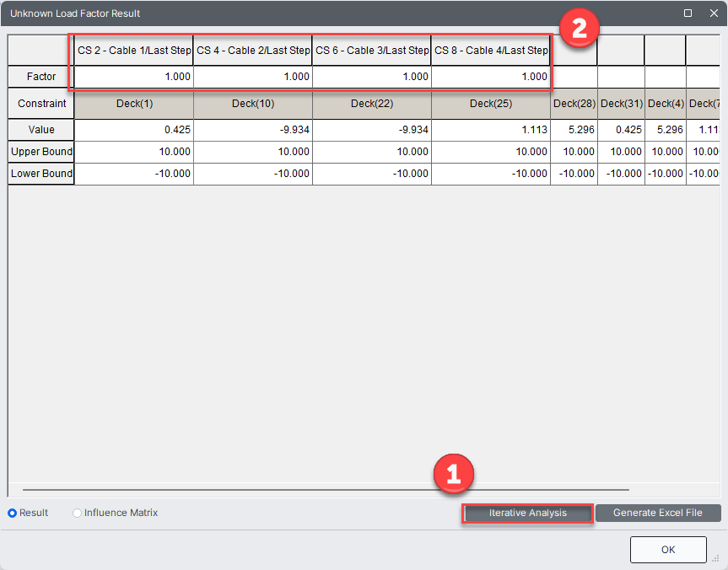Select the Upper Bound cell for Deck(25)
This screenshot has width=728, height=570.
point(491,152)
